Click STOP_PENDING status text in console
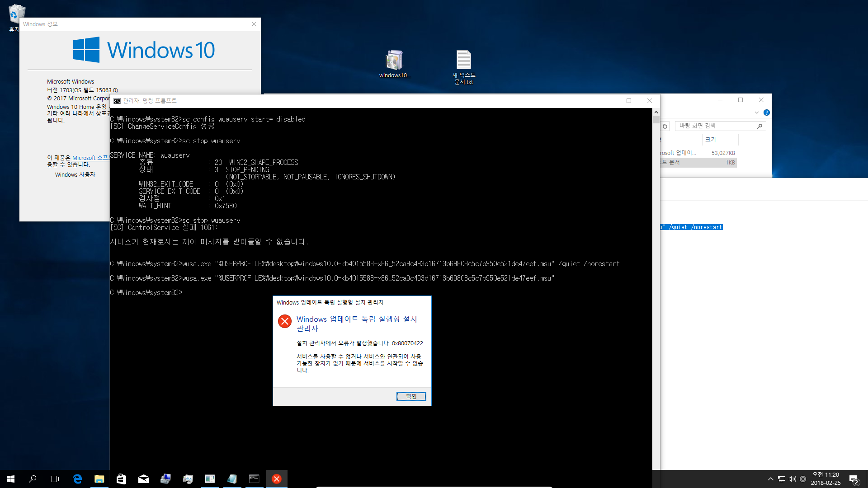The image size is (868, 488). click(x=247, y=170)
